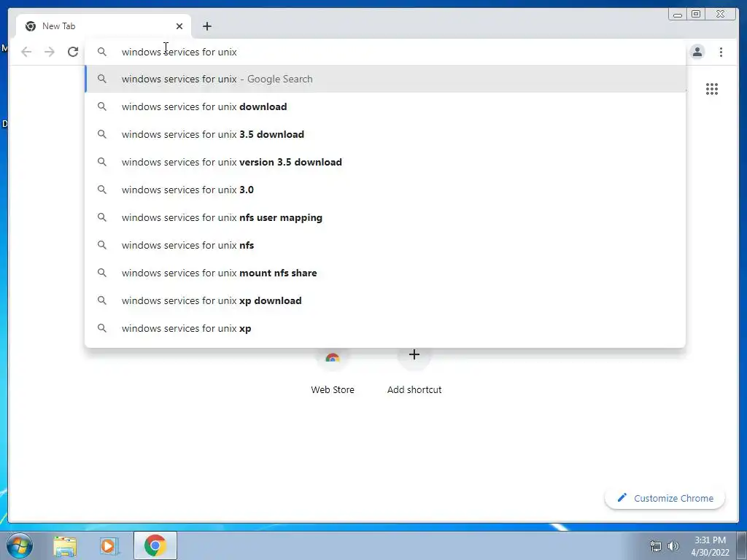The height and width of the screenshot is (560, 747).
Task: Restore down the Chrome window
Action: [x=696, y=15]
